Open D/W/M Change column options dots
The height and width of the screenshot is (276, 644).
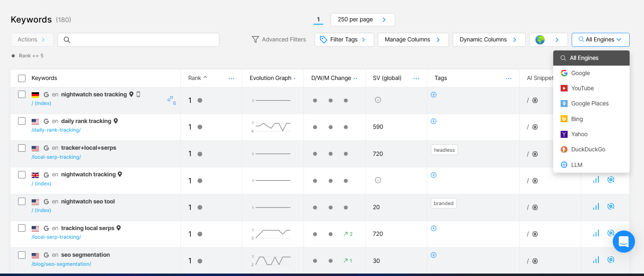[355, 78]
